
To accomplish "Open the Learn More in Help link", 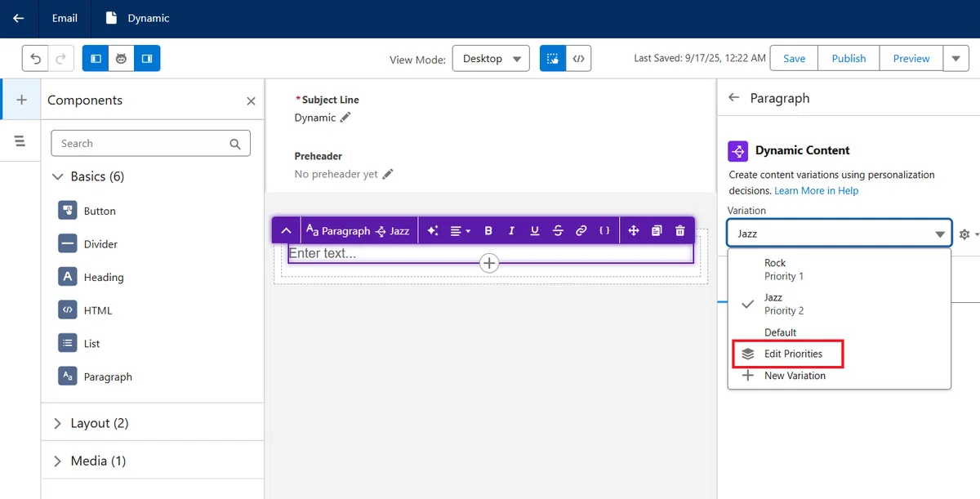I will click(x=817, y=190).
